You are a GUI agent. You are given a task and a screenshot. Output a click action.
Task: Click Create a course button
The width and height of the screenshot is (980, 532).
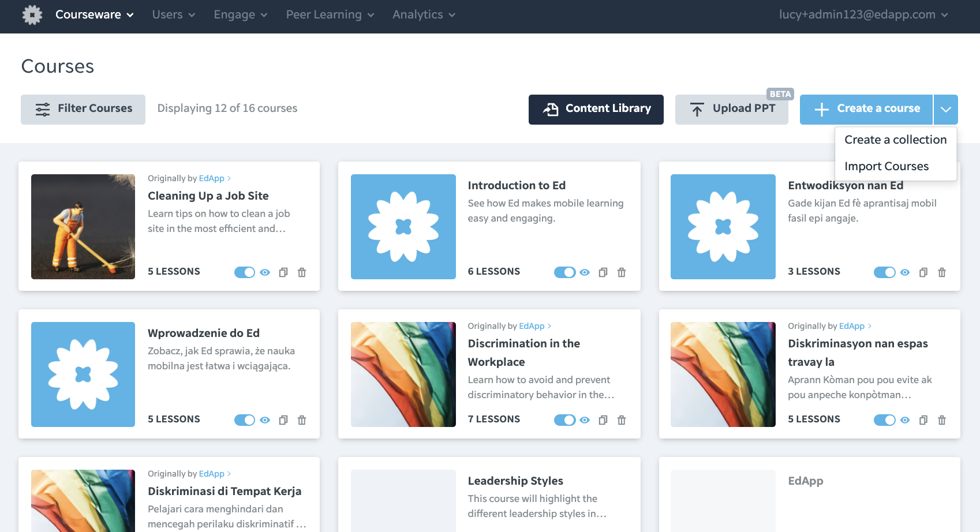pyautogui.click(x=866, y=110)
